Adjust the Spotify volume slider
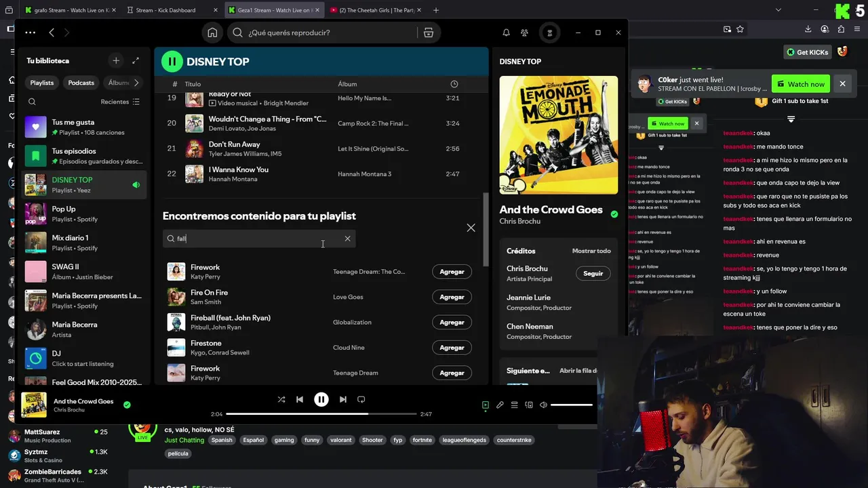This screenshot has height=488, width=868. click(x=572, y=405)
